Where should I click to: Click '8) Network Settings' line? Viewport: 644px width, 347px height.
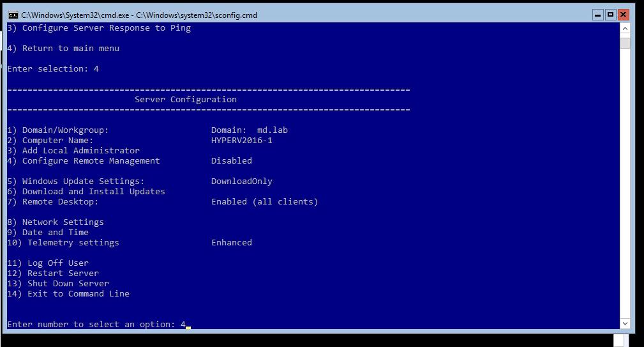tap(56, 222)
